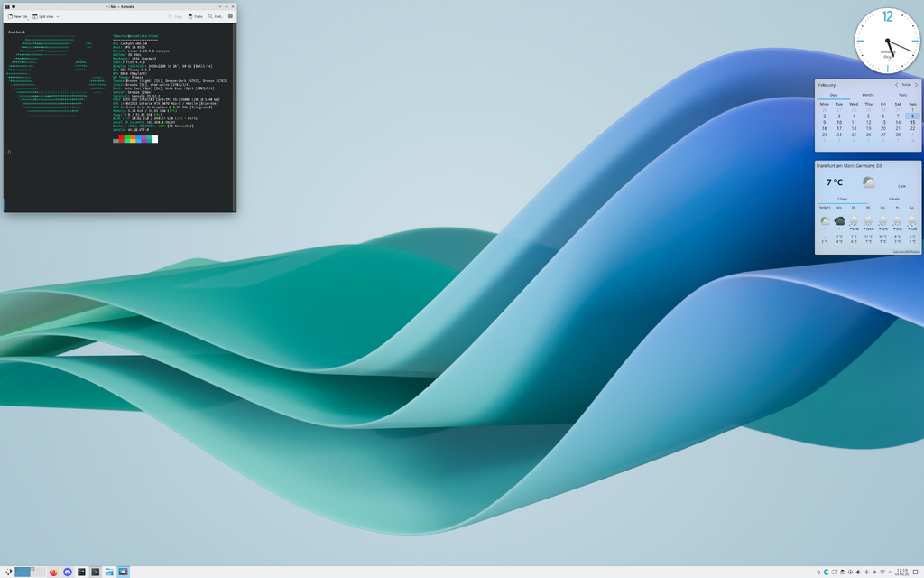Select the highlighted current date 8

(912, 117)
